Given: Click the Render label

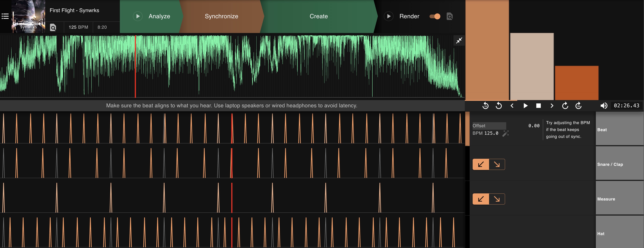Looking at the screenshot, I should (x=409, y=16).
